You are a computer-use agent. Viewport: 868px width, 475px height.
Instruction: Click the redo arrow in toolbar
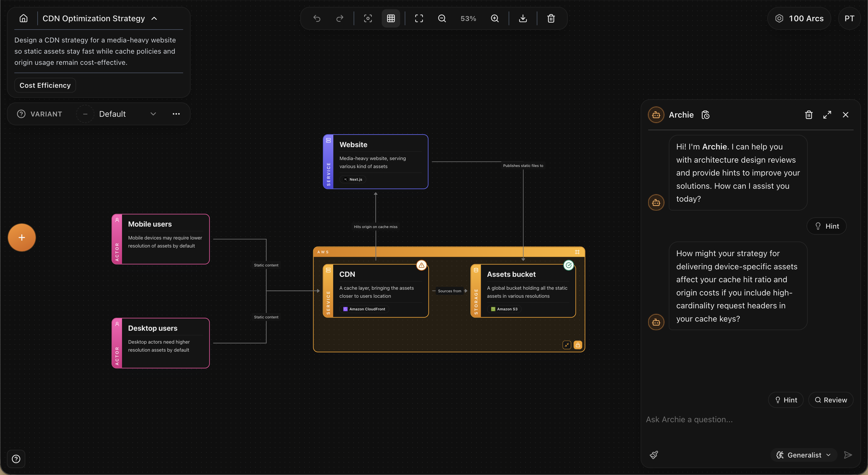[340, 18]
